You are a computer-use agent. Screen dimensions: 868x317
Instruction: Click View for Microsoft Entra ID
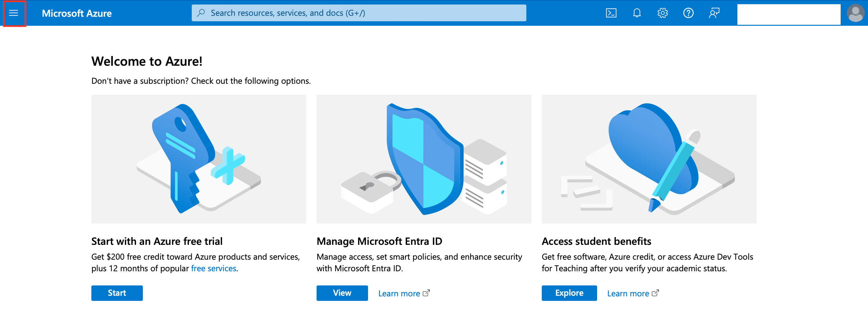[x=342, y=293]
